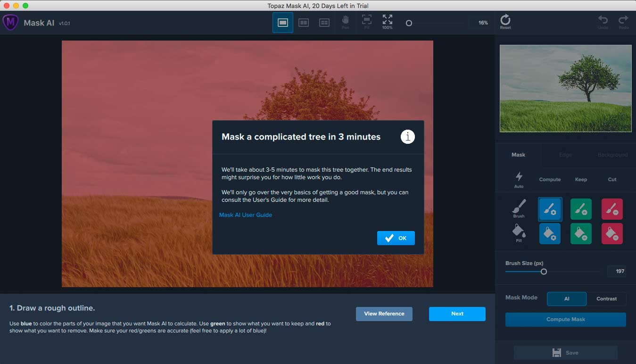Adjust the Brush Size slider handle
This screenshot has width=636, height=364.
tap(544, 272)
